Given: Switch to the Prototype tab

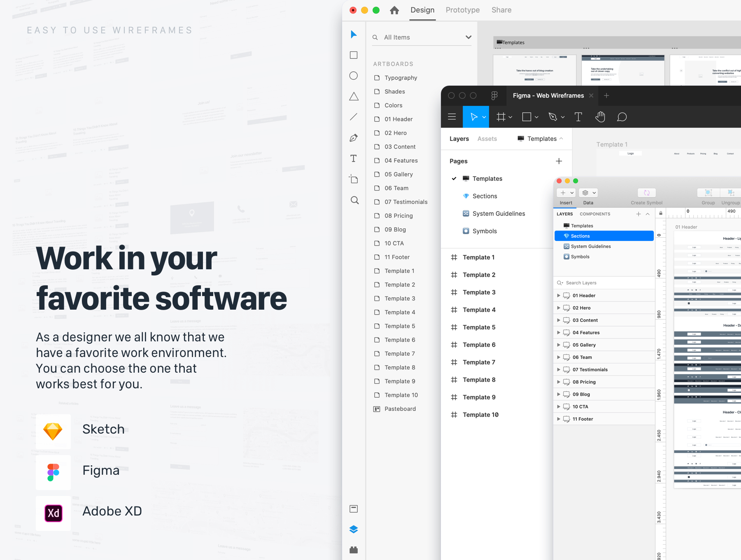Looking at the screenshot, I should [463, 10].
